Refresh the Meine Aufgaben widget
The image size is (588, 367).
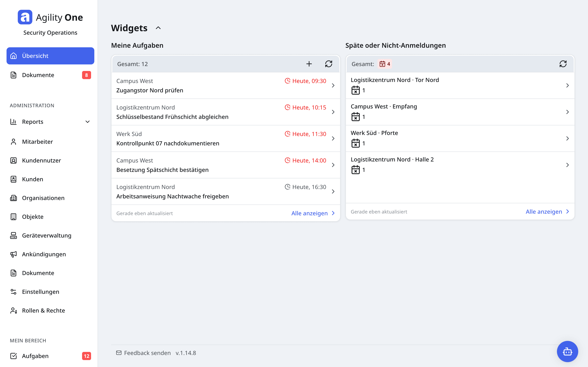(x=329, y=64)
